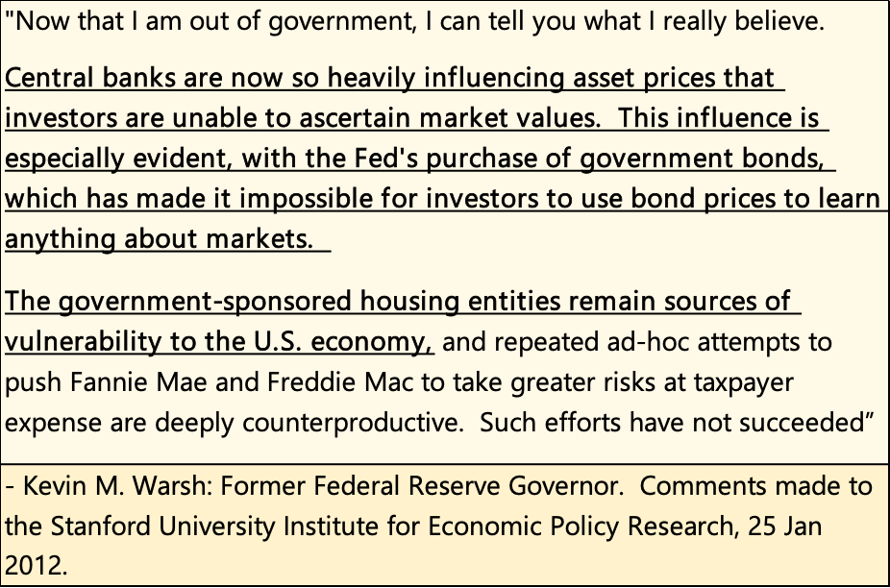Click underlined "vulnerability to the U.S. economy"

coord(219,342)
